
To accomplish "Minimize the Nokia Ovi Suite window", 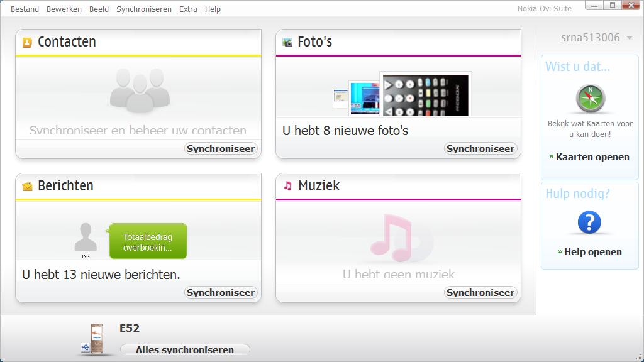I will click(x=594, y=5).
